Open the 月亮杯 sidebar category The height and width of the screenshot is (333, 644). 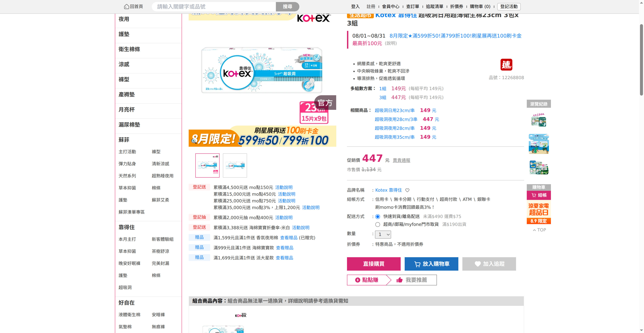tap(126, 110)
